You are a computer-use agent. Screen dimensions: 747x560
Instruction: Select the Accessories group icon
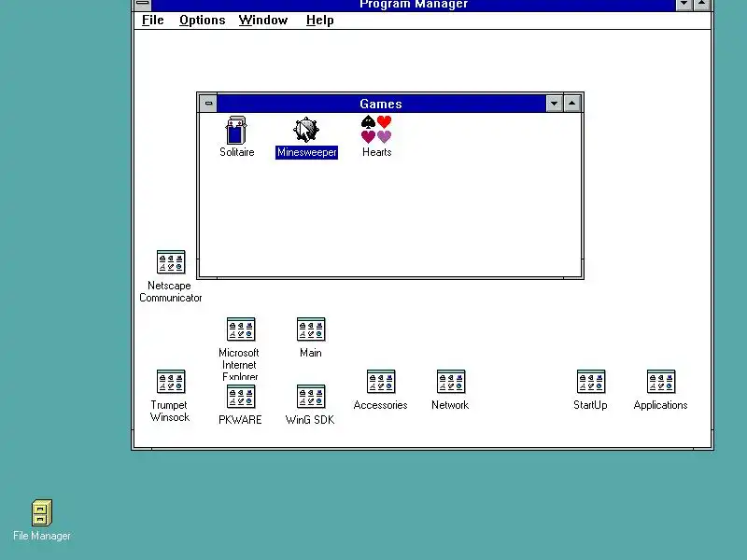tap(381, 382)
